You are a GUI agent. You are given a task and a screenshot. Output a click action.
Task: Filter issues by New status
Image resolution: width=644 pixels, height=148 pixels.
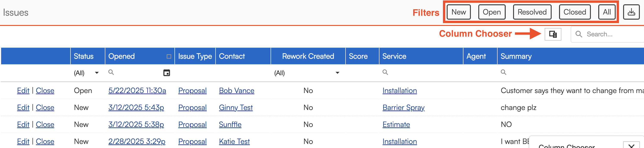458,12
